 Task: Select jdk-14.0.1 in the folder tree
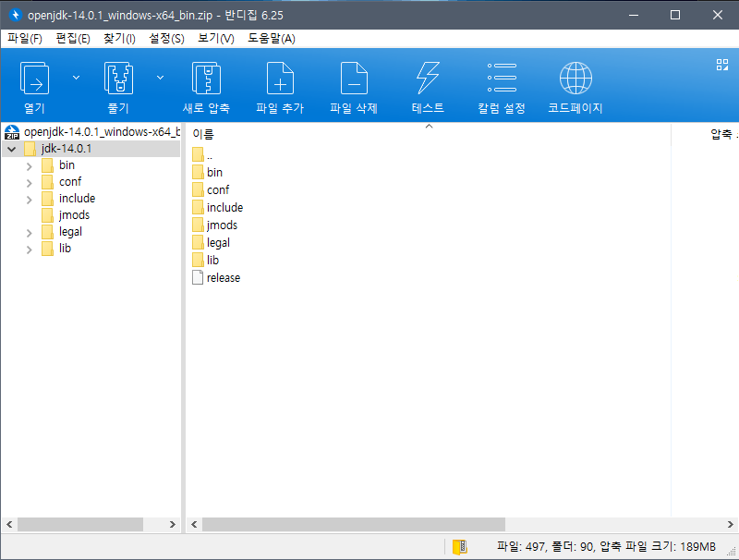tap(67, 149)
